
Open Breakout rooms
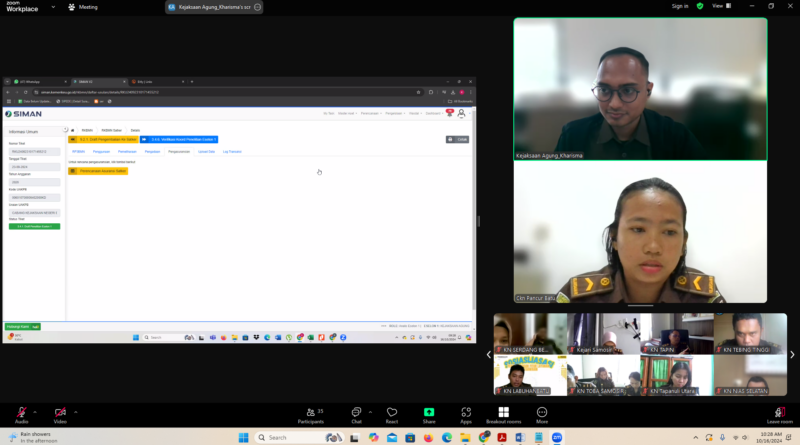coord(503,414)
